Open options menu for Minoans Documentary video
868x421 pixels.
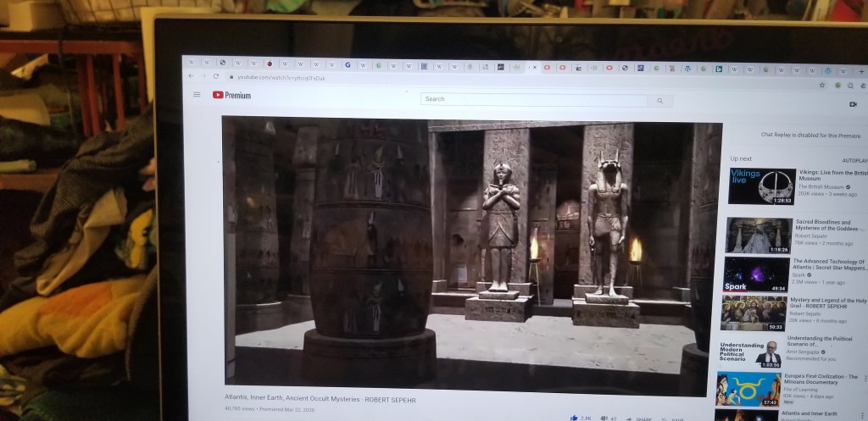(864, 378)
